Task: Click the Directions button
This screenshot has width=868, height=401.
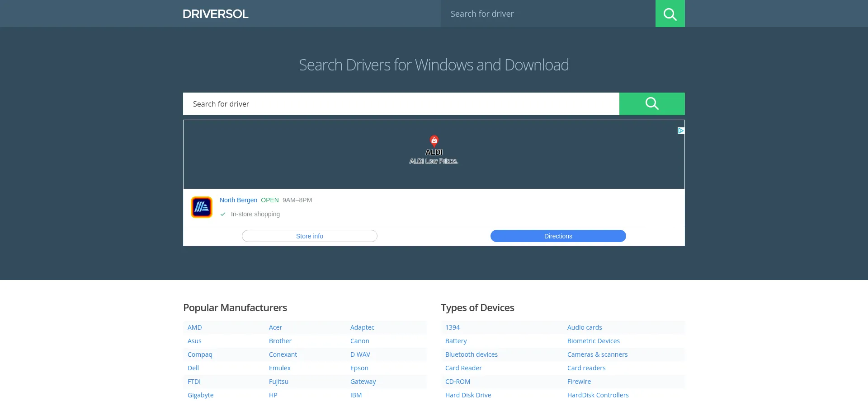Action: point(558,236)
